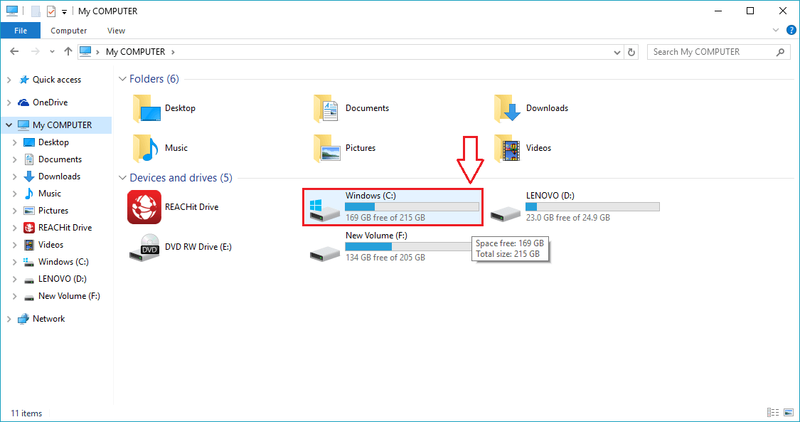Open the Customize Quick Access Toolbar dropdown
This screenshot has width=800, height=422.
click(64, 11)
